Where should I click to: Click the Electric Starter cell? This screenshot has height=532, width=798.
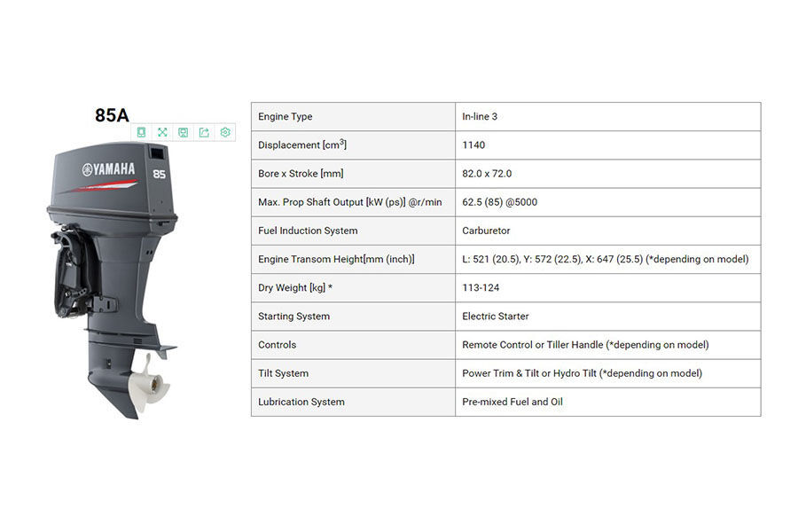(x=497, y=317)
